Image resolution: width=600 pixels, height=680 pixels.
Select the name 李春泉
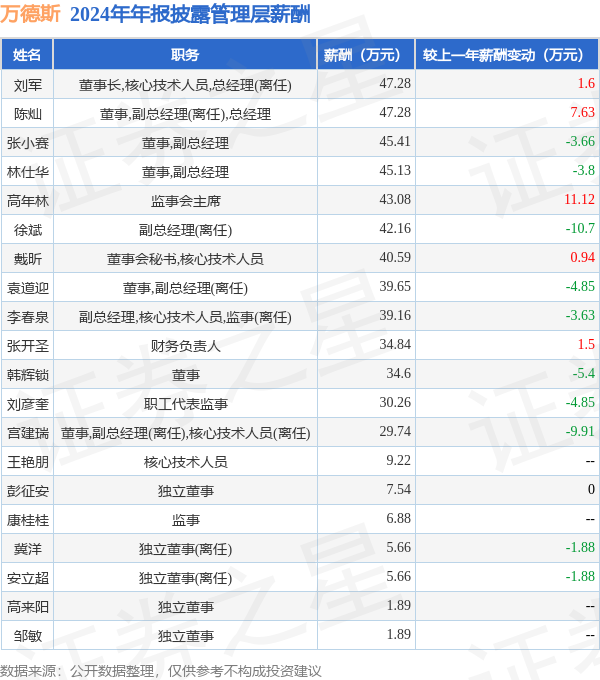(x=28, y=317)
